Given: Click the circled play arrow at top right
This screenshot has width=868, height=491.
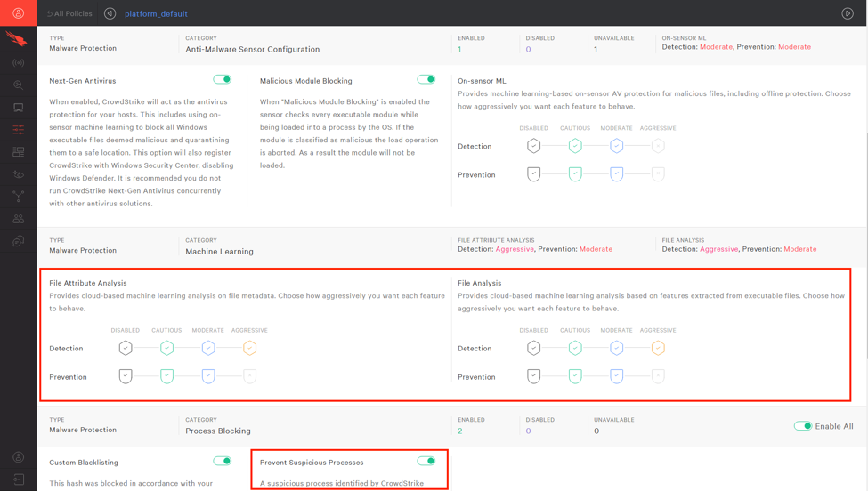Looking at the screenshot, I should 848,13.
